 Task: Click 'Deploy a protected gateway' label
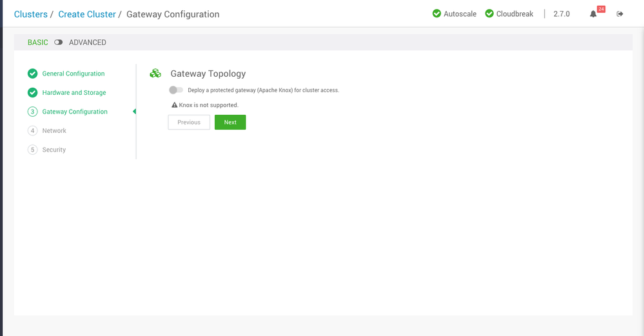(263, 90)
